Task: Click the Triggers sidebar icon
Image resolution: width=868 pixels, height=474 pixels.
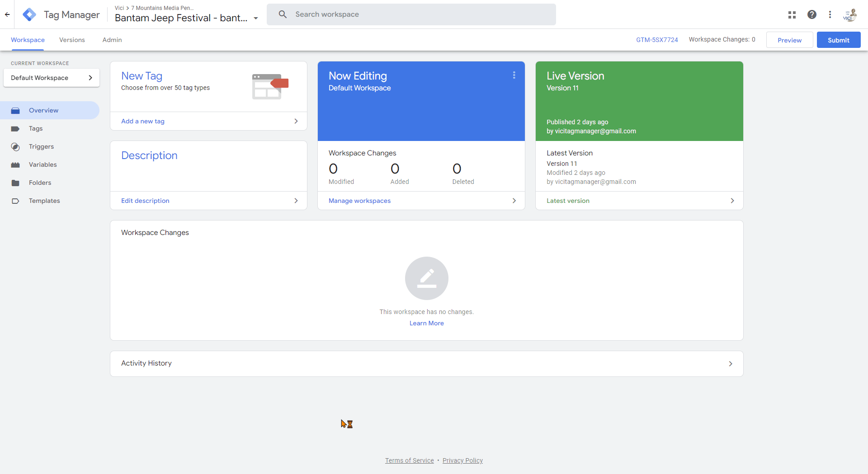Action: click(15, 147)
